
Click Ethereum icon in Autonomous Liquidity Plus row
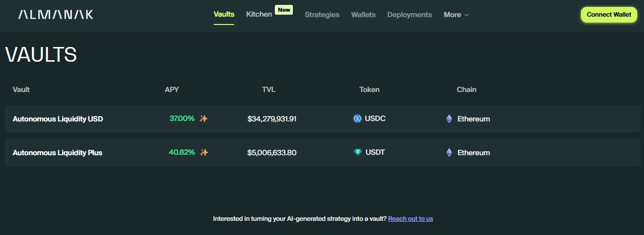pos(449,152)
